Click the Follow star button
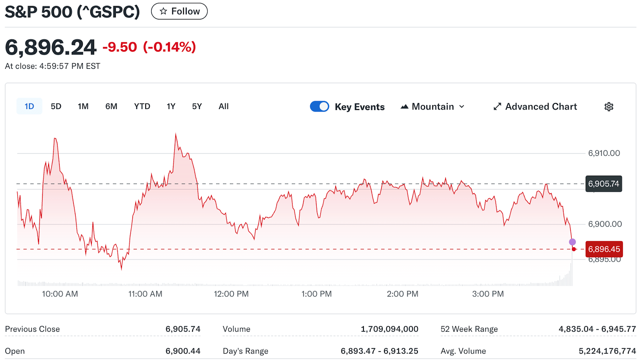The image size is (644, 360). 179,11
